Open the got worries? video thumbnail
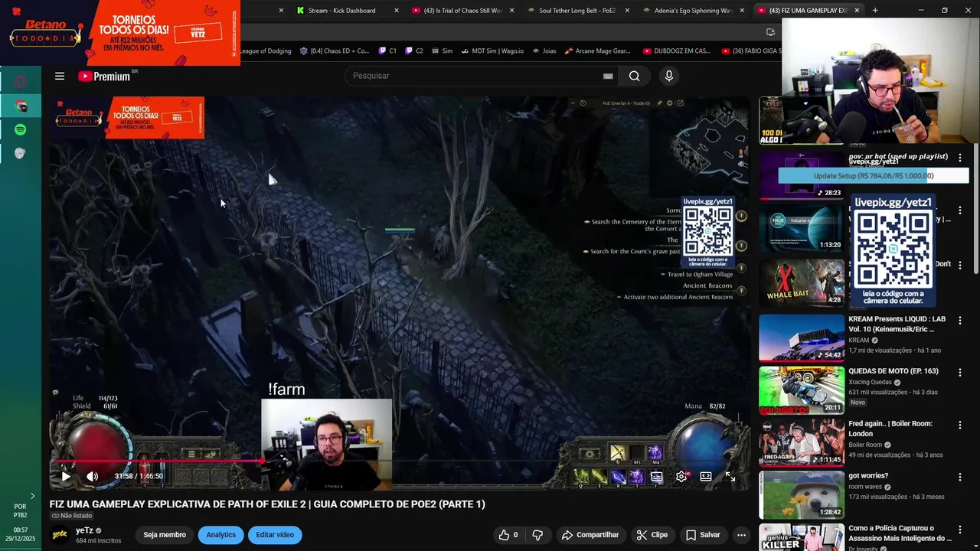 802,494
